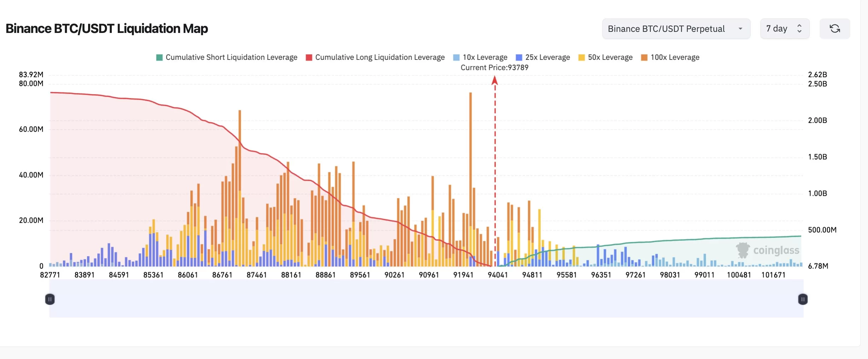Click the red Cumulative Long legend swatch
The height and width of the screenshot is (359, 868).
(309, 57)
